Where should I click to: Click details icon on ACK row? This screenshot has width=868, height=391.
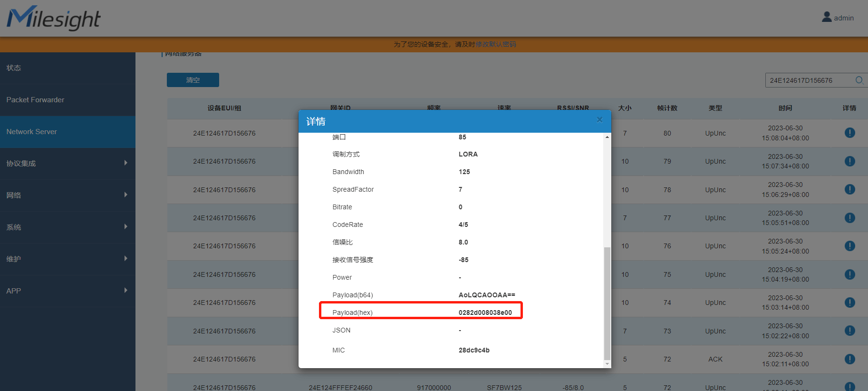click(x=849, y=359)
